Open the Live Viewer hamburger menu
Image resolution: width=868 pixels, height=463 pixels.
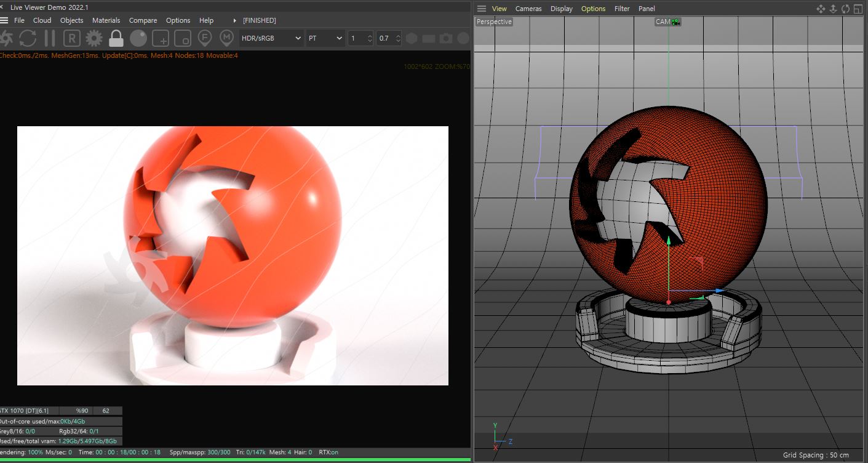pos(4,20)
